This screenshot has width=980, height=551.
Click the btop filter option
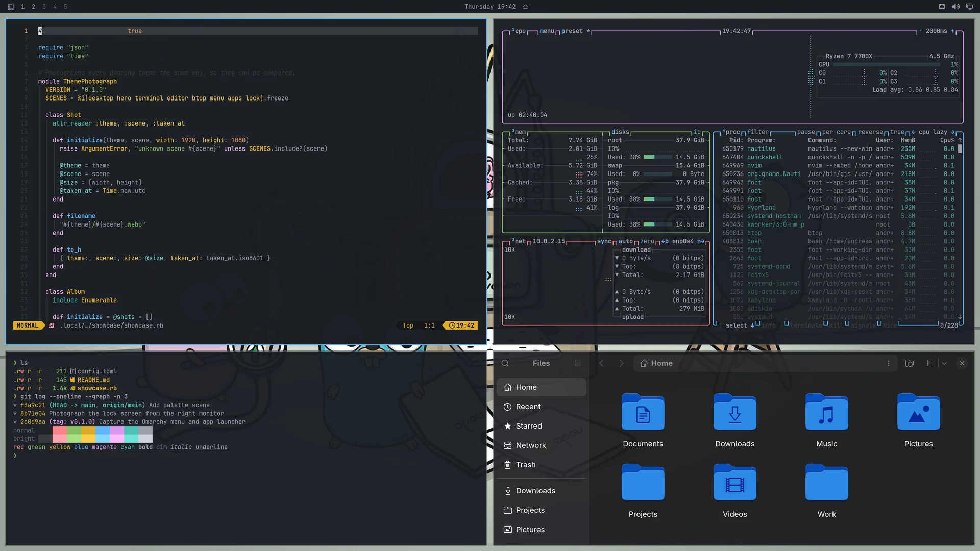[758, 132]
